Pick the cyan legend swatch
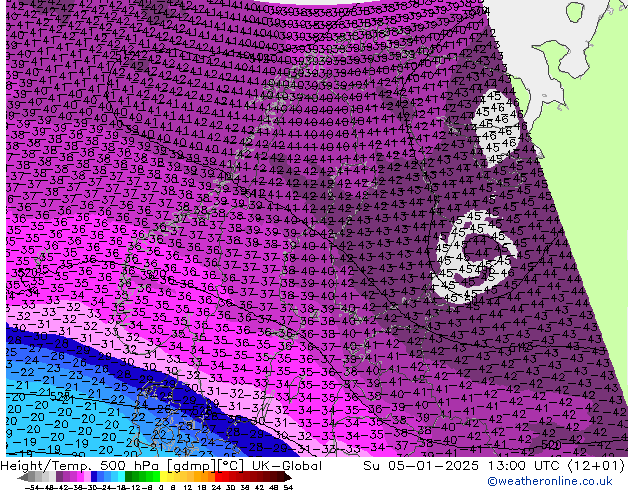 (121, 476)
